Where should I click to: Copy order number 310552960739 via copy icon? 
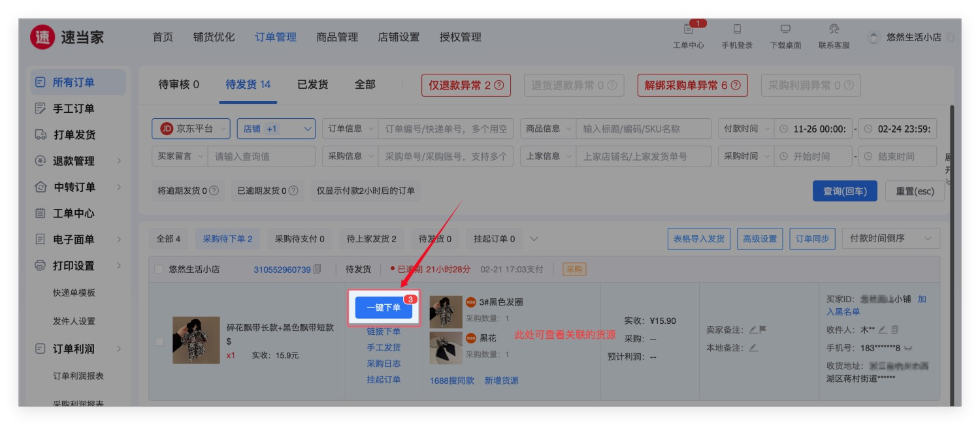coord(318,269)
